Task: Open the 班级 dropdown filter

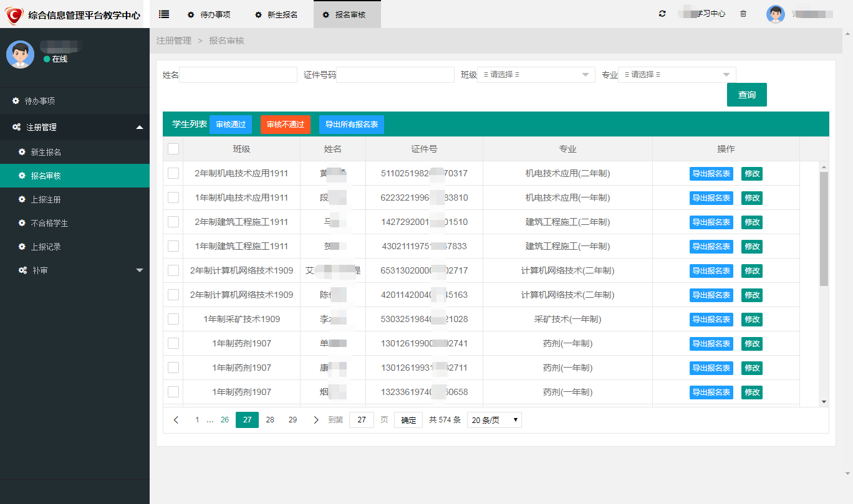Action: [536, 75]
